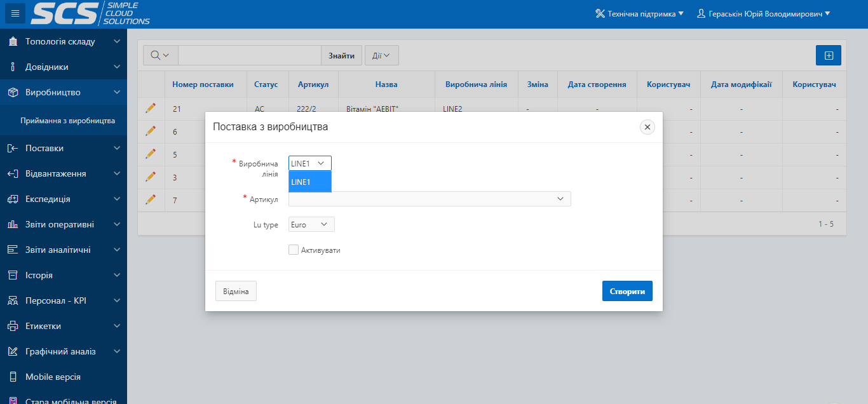The width and height of the screenshot is (868, 404).
Task: Click the Довідники info icon
Action: point(13,67)
